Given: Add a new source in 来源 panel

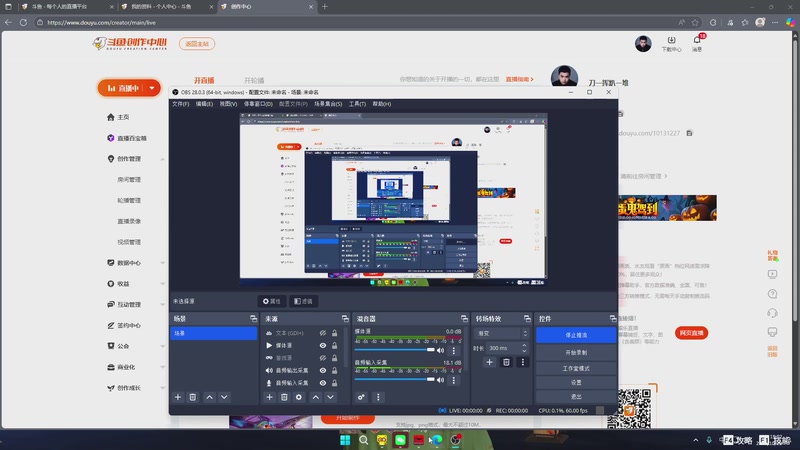Looking at the screenshot, I should (269, 397).
